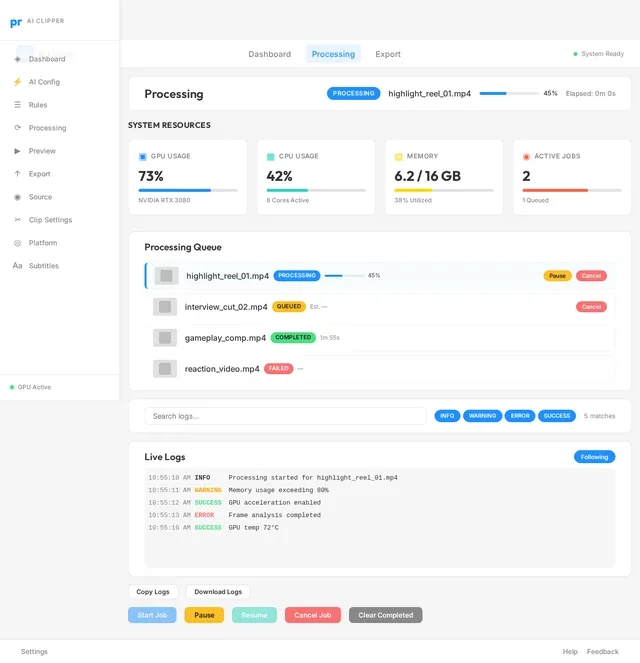
Task: Click the Preview play icon in sidebar
Action: (x=17, y=151)
